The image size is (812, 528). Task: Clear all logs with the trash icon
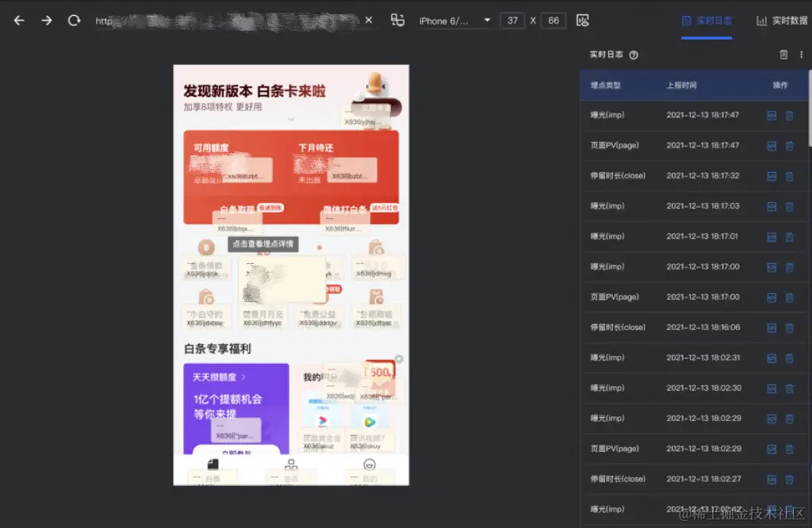click(783, 55)
